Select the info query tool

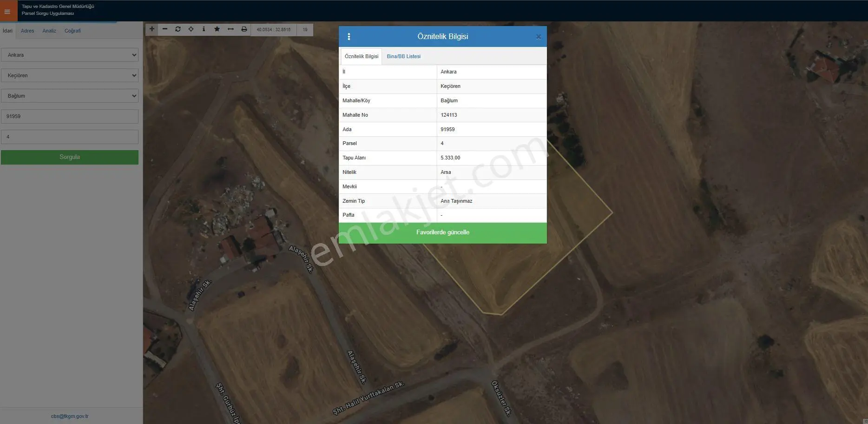[204, 29]
